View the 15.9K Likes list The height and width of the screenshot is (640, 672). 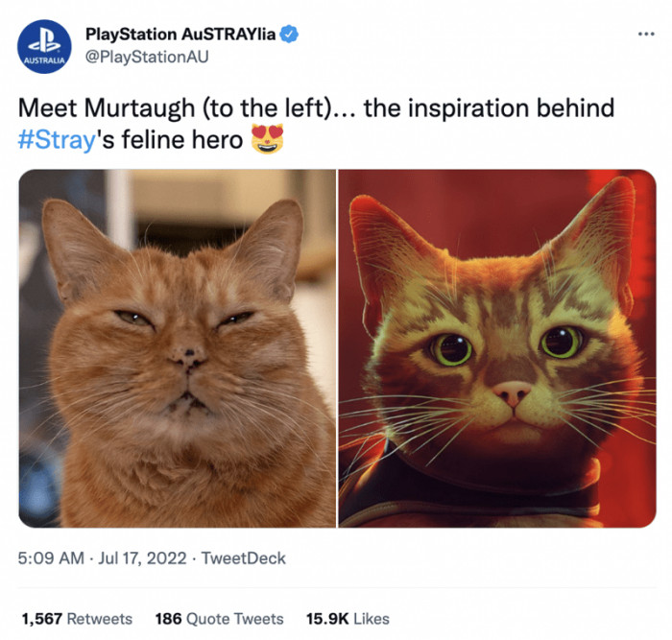tap(348, 619)
